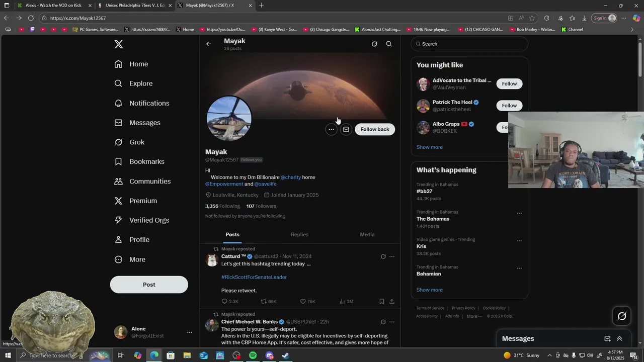Click the @charity mention in the bio
The height and width of the screenshot is (362, 644).
291,177
